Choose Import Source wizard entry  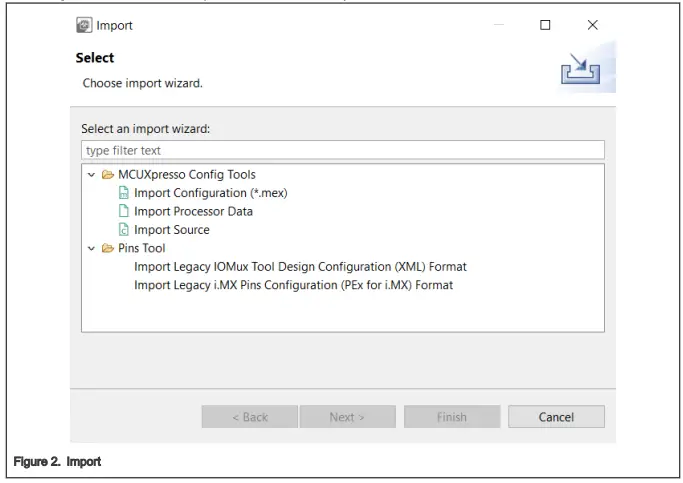tap(171, 230)
